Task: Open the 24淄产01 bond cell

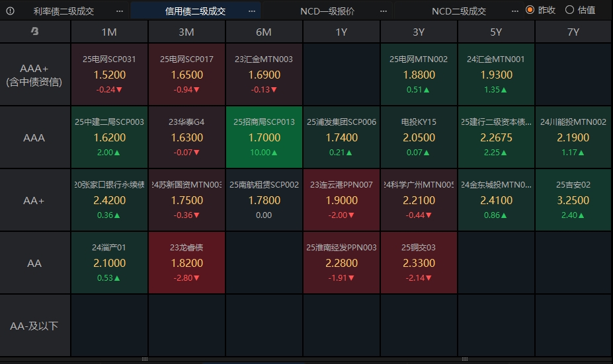Action: pyautogui.click(x=109, y=263)
